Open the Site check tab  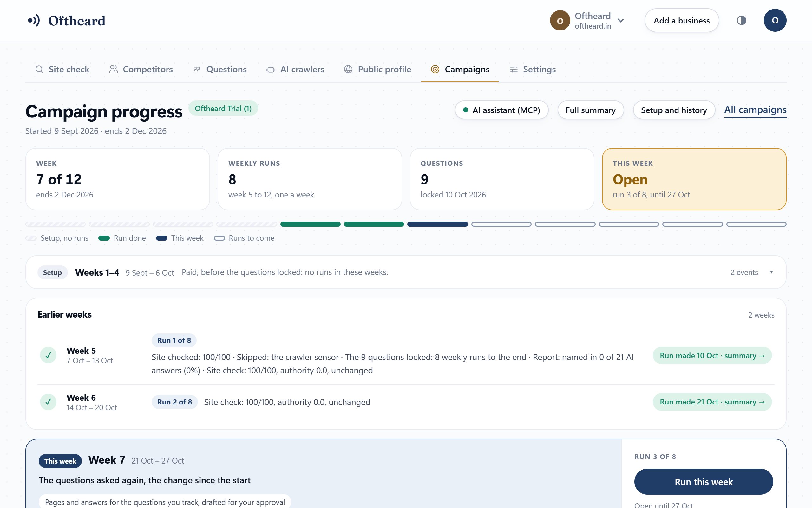(62, 69)
